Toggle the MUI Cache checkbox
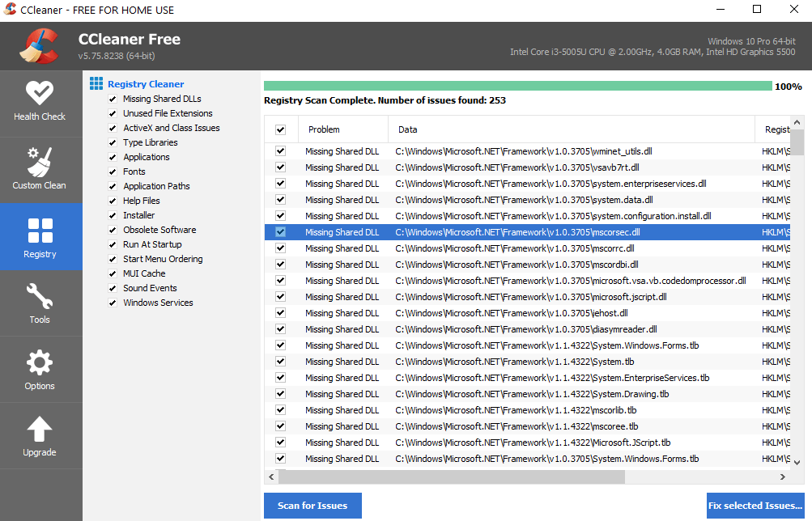The width and height of the screenshot is (812, 521). 113,273
